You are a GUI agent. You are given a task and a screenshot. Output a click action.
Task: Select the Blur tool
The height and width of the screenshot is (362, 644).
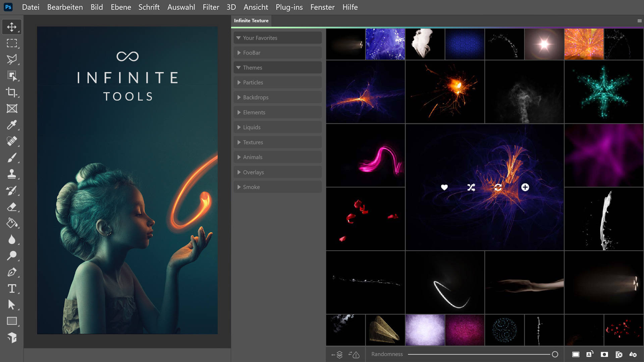(x=12, y=239)
